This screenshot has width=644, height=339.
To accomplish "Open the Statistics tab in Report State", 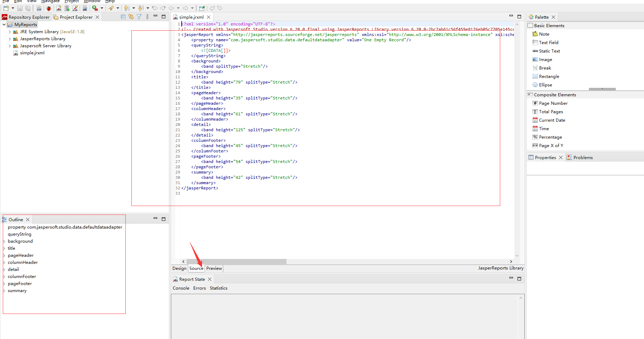I will coord(219,288).
